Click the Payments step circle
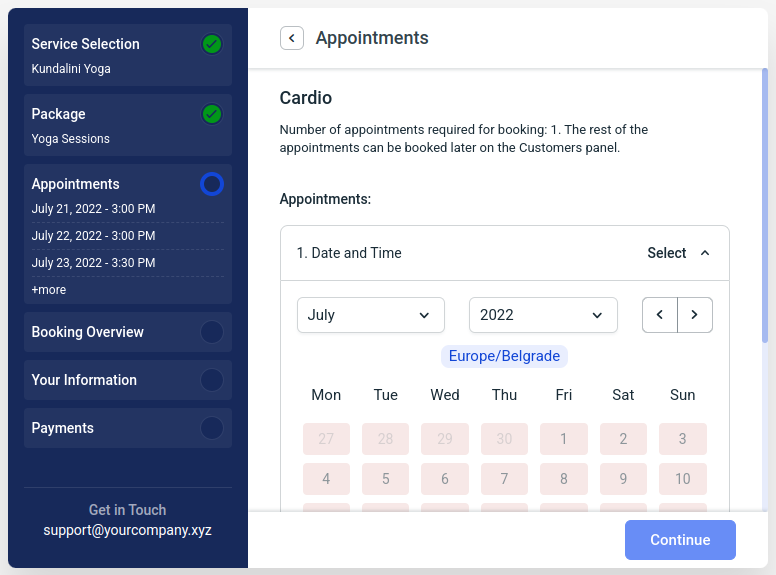Viewport: 776px width, 575px height. [x=212, y=428]
